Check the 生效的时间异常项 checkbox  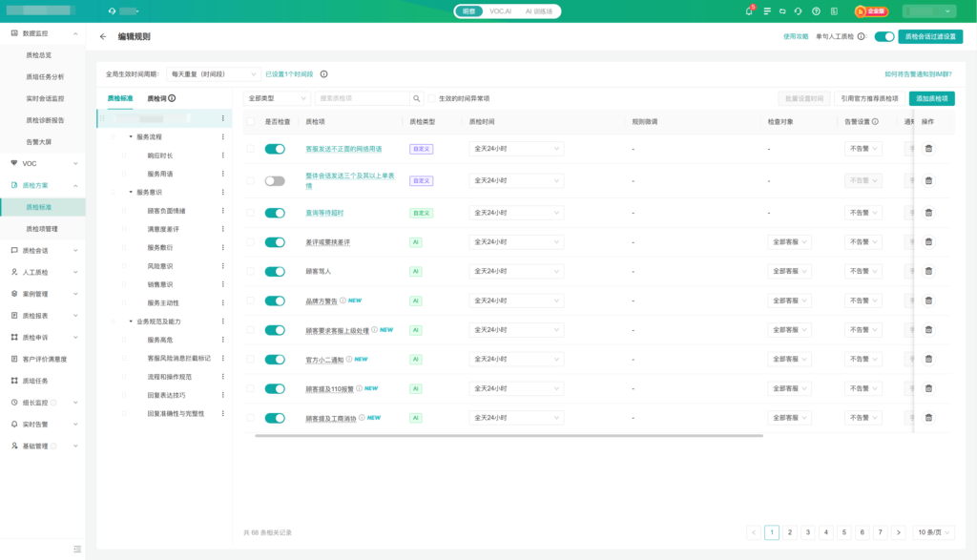point(432,98)
